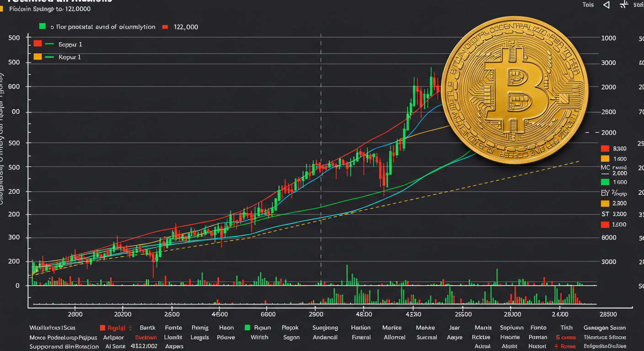Click the 6000 label on the x-axis
Viewport: 644px width, 351px height.
[x=268, y=314]
